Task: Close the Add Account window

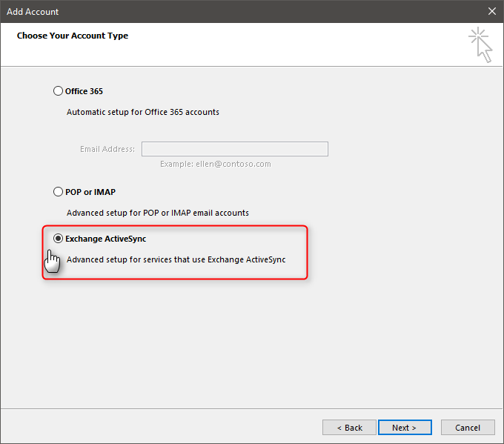Action: 492,11
